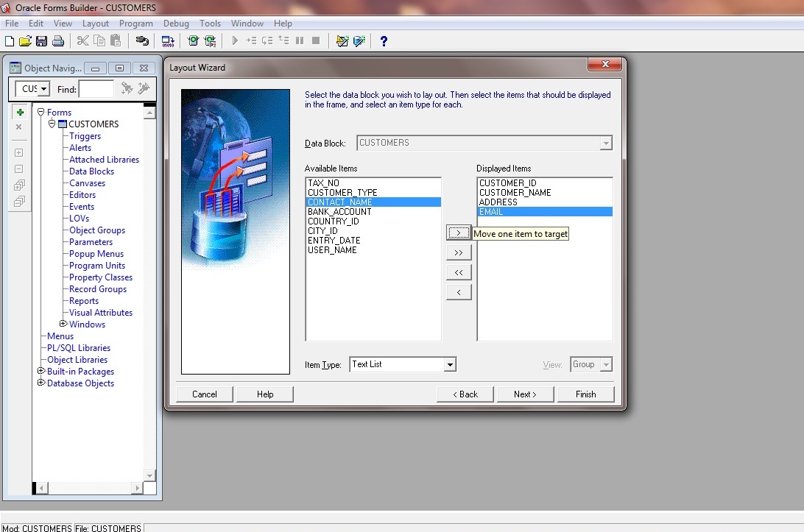Click the blue question mark Help icon
Image resolution: width=804 pixels, height=532 pixels.
(384, 41)
